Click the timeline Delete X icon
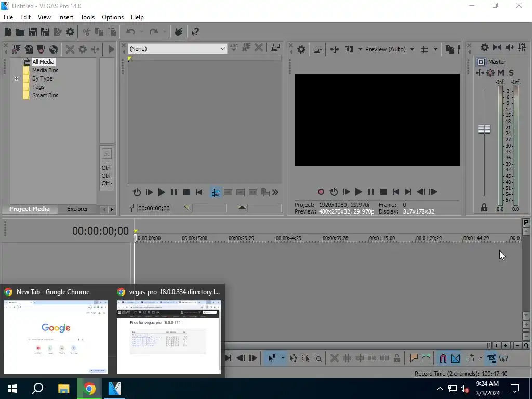 point(335,358)
